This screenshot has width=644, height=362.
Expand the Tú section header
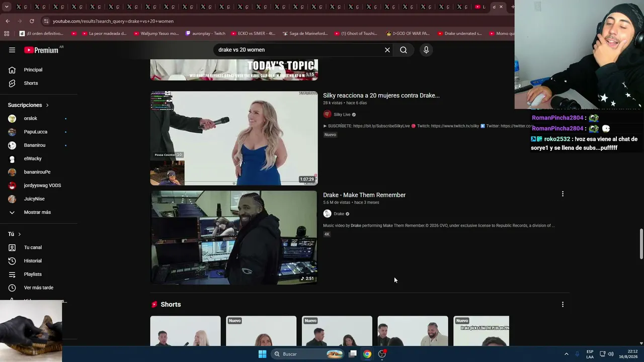coord(15,234)
